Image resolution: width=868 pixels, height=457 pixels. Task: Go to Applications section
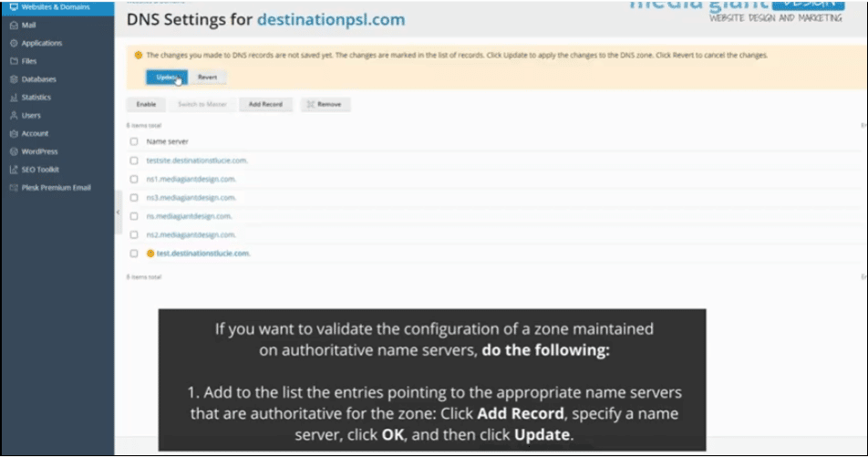(x=42, y=43)
